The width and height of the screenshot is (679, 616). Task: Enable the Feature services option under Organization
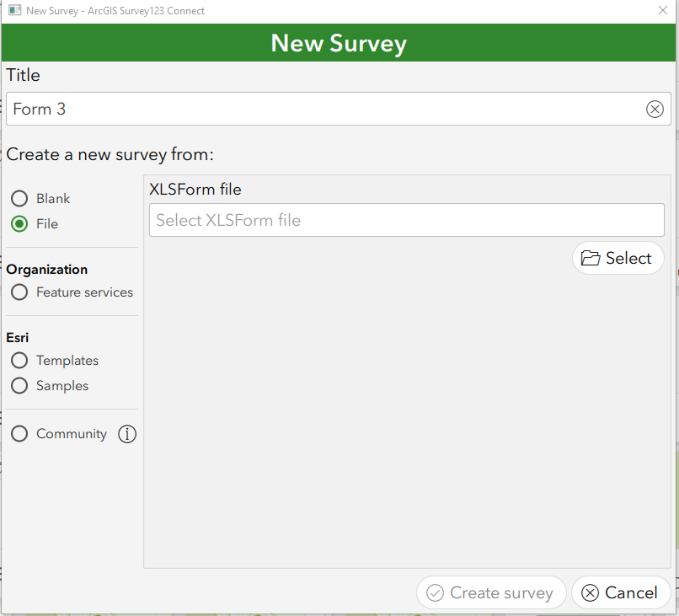[19, 292]
